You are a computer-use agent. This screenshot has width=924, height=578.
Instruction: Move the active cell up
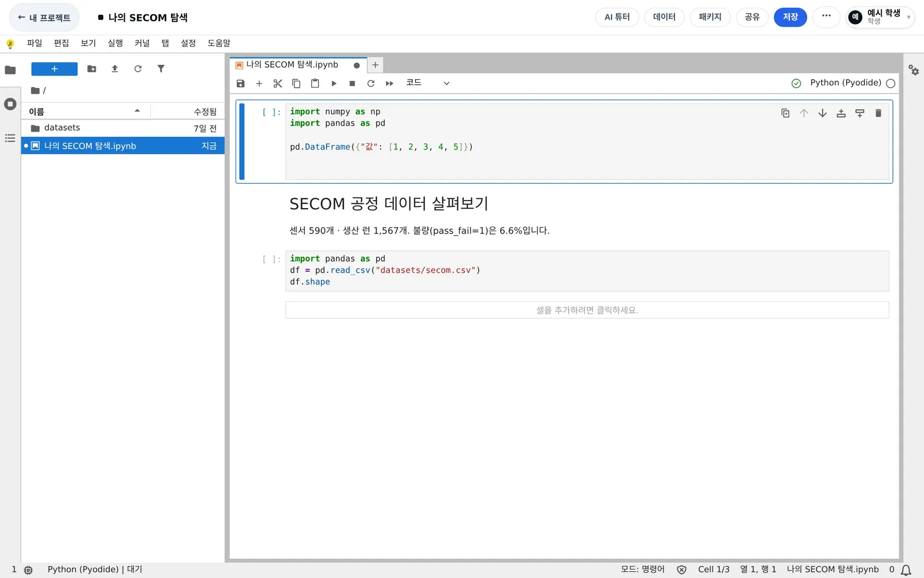pos(804,113)
